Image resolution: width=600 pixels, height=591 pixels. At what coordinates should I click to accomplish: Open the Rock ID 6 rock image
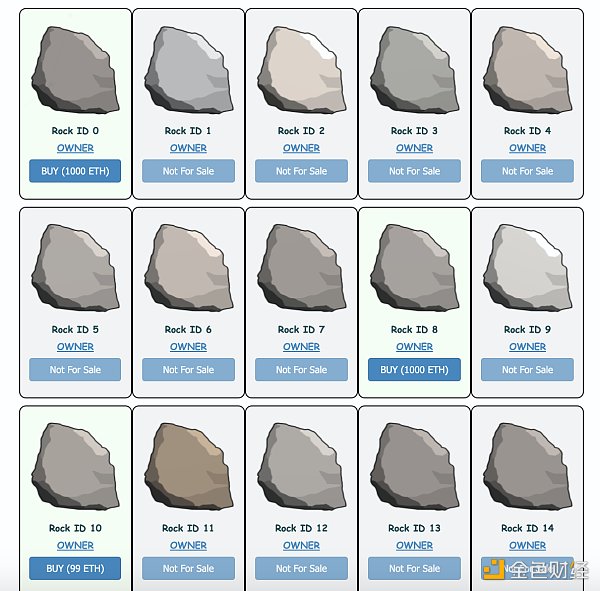(188, 267)
